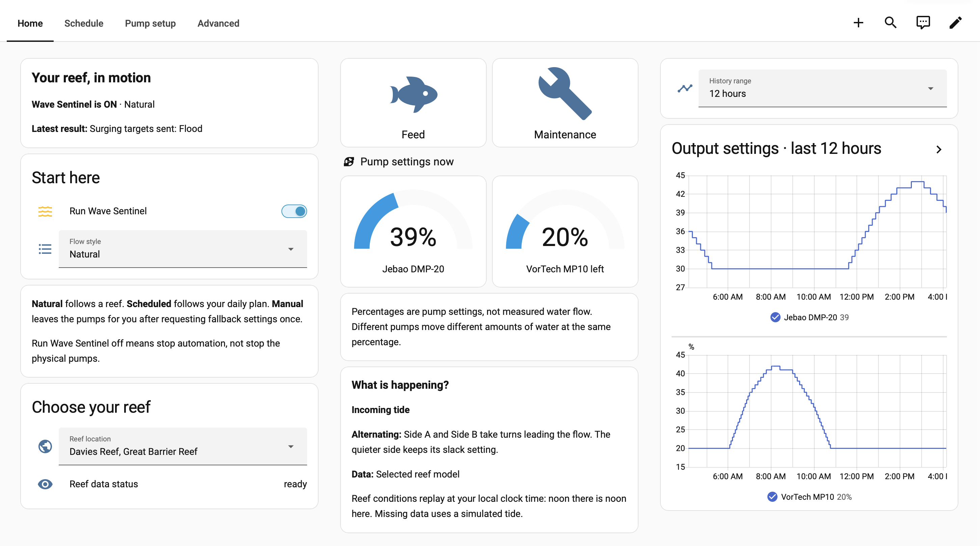Click the fish Feed icon
This screenshot has height=546, width=980.
[x=413, y=94]
